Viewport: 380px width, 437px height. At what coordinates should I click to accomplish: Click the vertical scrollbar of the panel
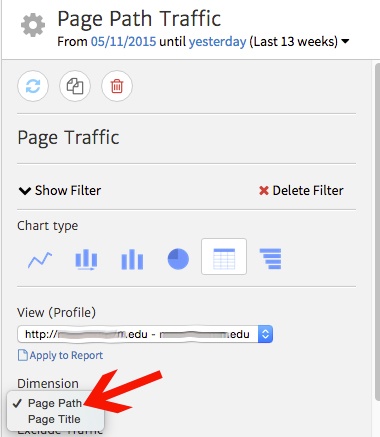[377, 231]
